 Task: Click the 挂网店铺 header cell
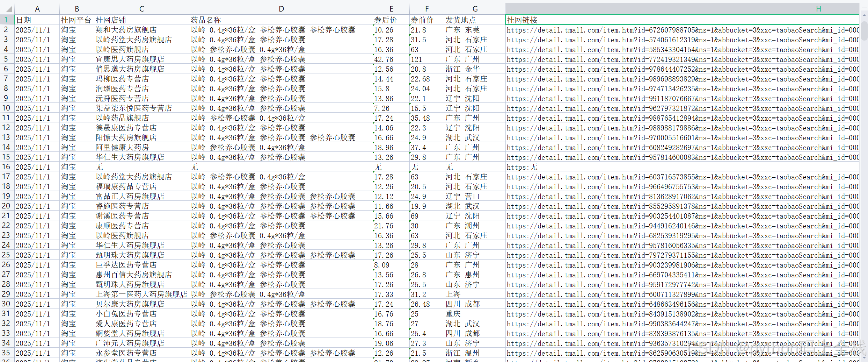(141, 20)
